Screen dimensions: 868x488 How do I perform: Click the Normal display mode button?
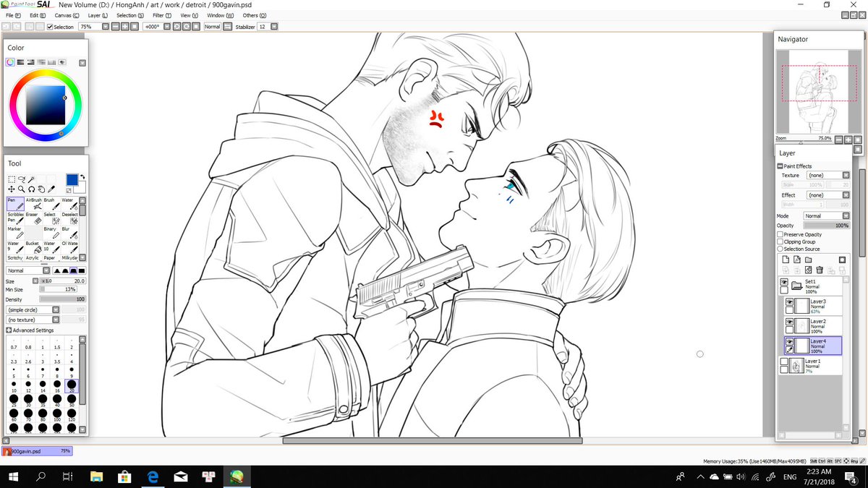click(x=212, y=27)
